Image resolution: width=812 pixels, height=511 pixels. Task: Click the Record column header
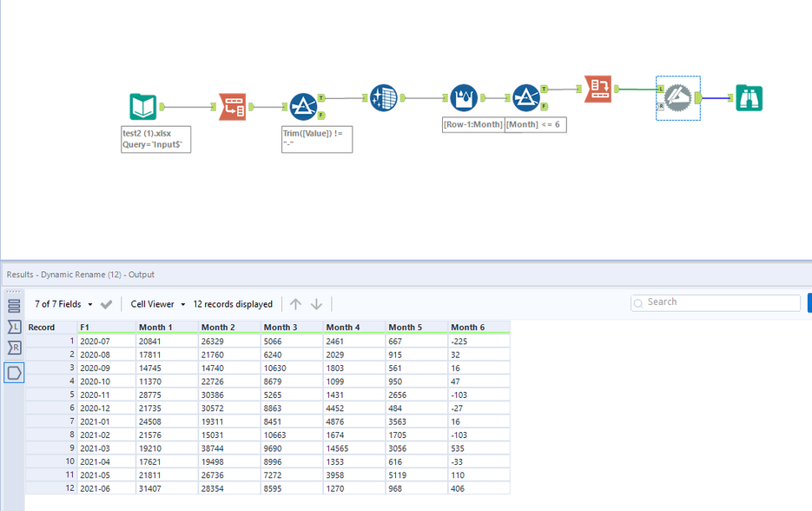(x=51, y=327)
